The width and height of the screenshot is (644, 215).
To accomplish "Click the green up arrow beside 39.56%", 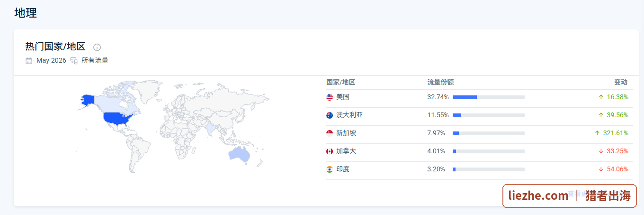I will [x=601, y=115].
